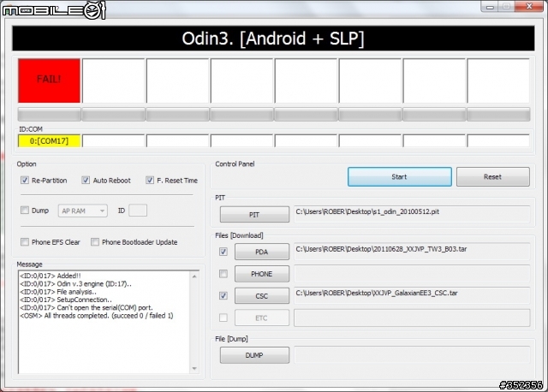Click the "File analysis.." log line
Image resolution: width=548 pixels, height=392 pixels.
point(58,292)
